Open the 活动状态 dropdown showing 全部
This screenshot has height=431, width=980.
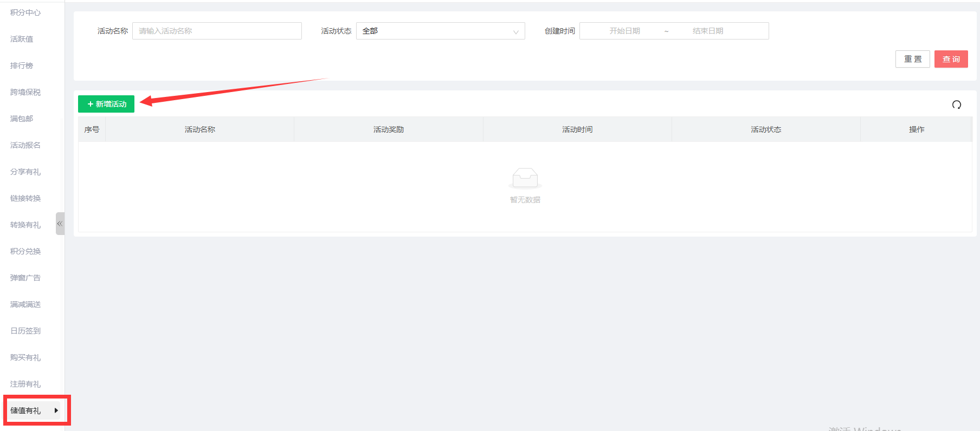440,31
